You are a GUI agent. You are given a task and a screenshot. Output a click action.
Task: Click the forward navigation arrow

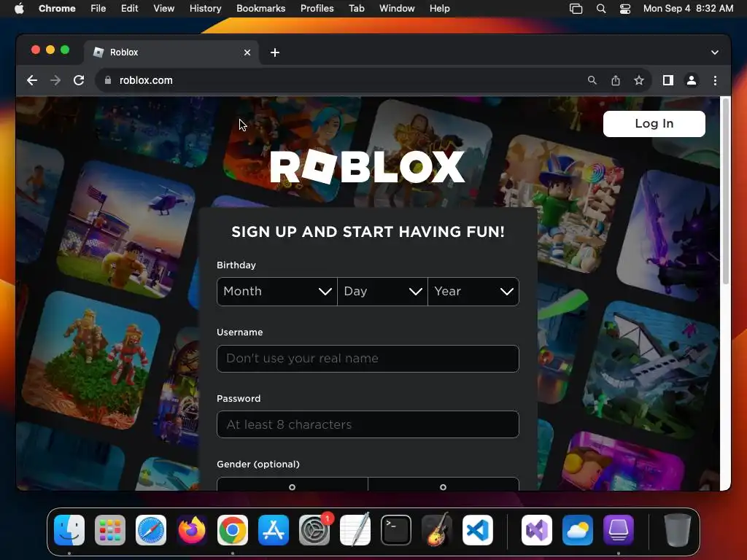point(55,80)
